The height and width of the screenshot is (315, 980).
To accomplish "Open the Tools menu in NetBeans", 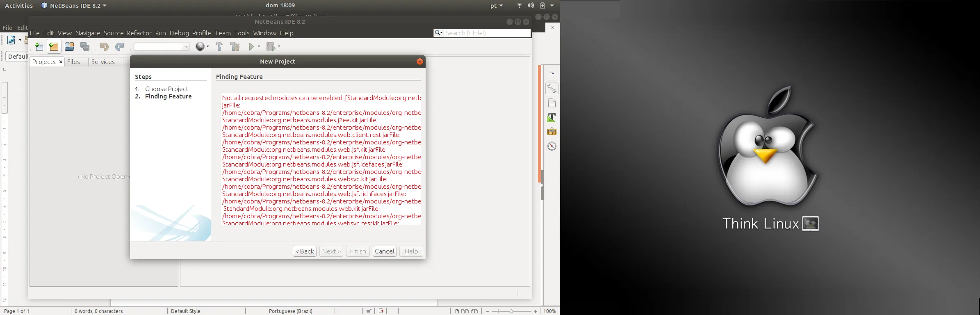I will (x=242, y=33).
